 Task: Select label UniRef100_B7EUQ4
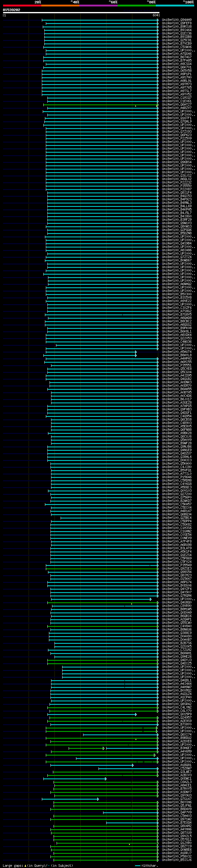177,823
